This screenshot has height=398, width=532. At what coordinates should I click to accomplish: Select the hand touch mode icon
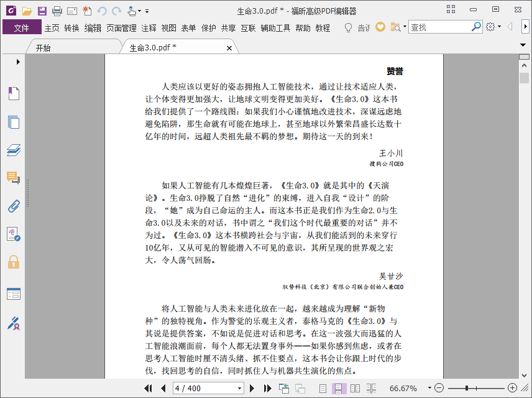[132, 11]
